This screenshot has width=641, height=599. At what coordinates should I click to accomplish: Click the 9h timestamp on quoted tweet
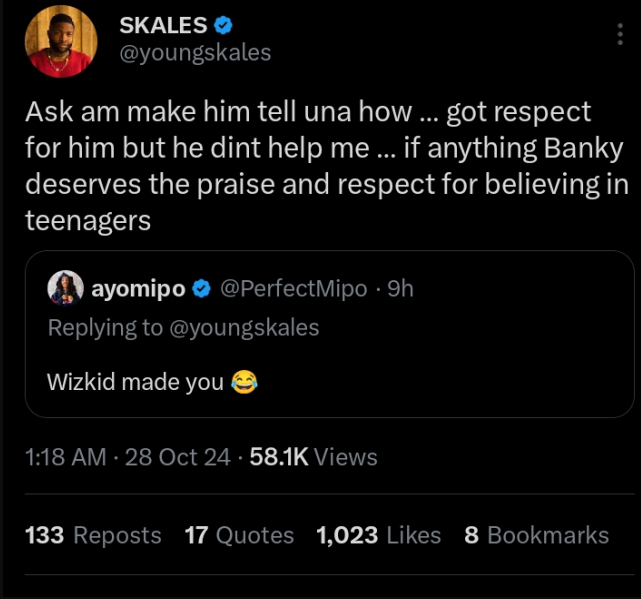point(400,289)
